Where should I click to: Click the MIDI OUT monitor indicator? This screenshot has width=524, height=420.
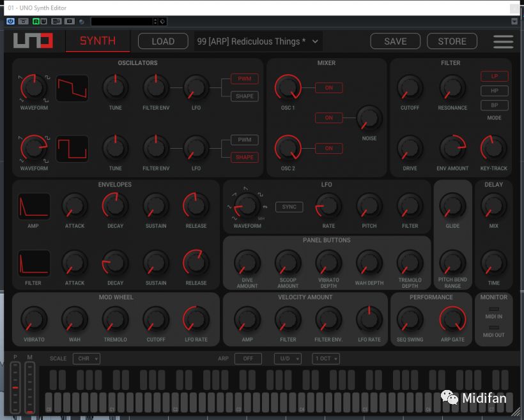(x=494, y=327)
